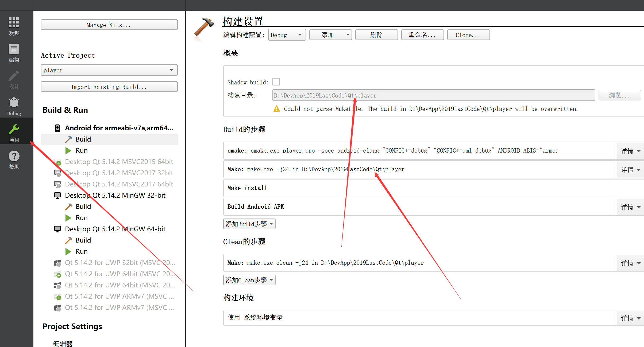The height and width of the screenshot is (347, 644).
Task: Open the Debug build configuration dropdown
Action: [x=287, y=35]
